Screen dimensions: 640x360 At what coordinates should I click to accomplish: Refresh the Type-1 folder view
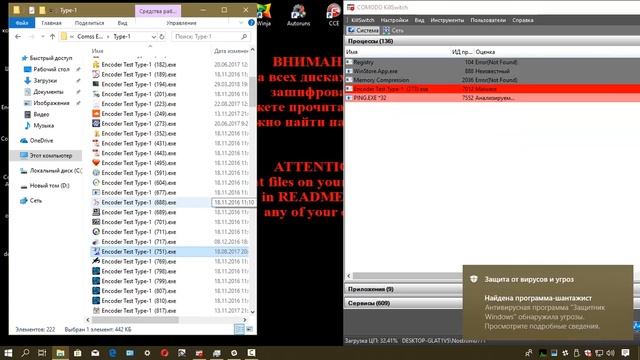[x=162, y=36]
